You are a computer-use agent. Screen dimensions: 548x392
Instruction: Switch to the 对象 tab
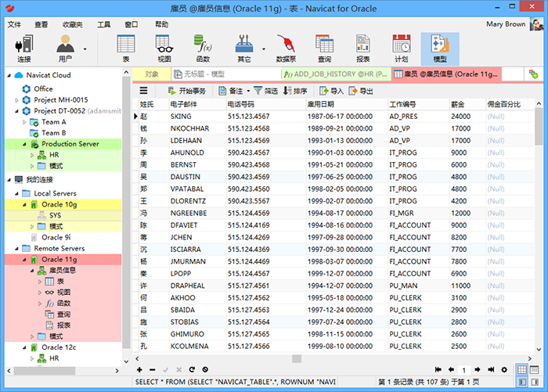tap(152, 74)
